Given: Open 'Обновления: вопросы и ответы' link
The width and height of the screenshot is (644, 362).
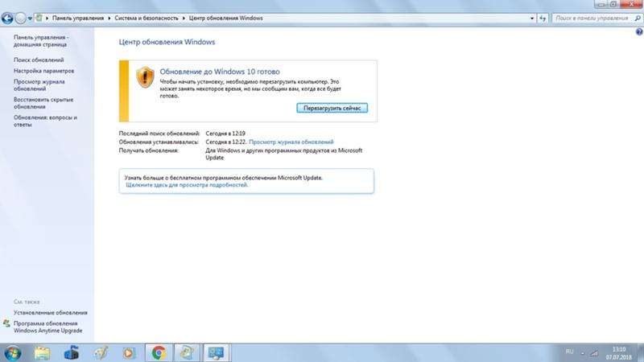Looking at the screenshot, I should [x=45, y=121].
